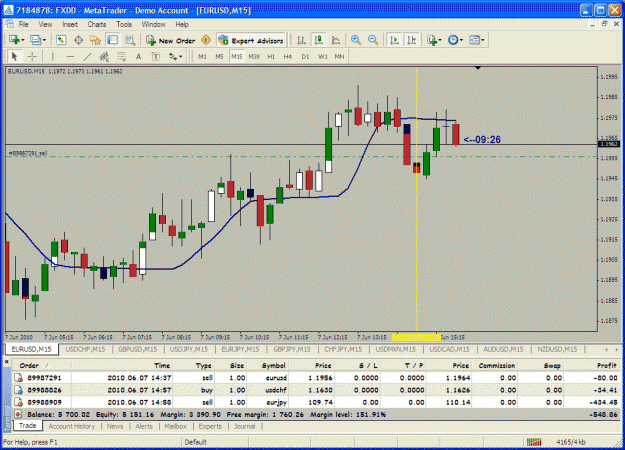Open the Tools menu
The image size is (625, 450).
click(x=124, y=24)
